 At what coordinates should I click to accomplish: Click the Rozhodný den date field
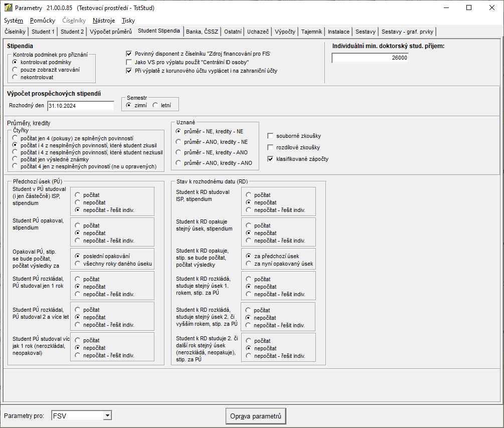tap(80, 106)
